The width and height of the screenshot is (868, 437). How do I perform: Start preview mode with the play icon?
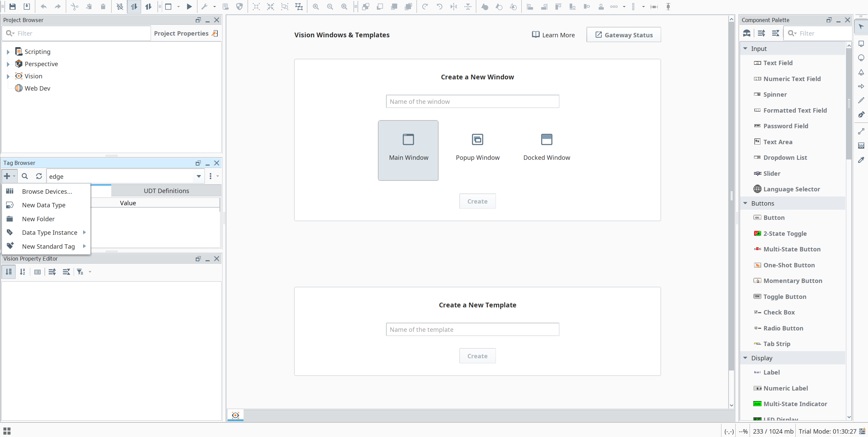189,6
